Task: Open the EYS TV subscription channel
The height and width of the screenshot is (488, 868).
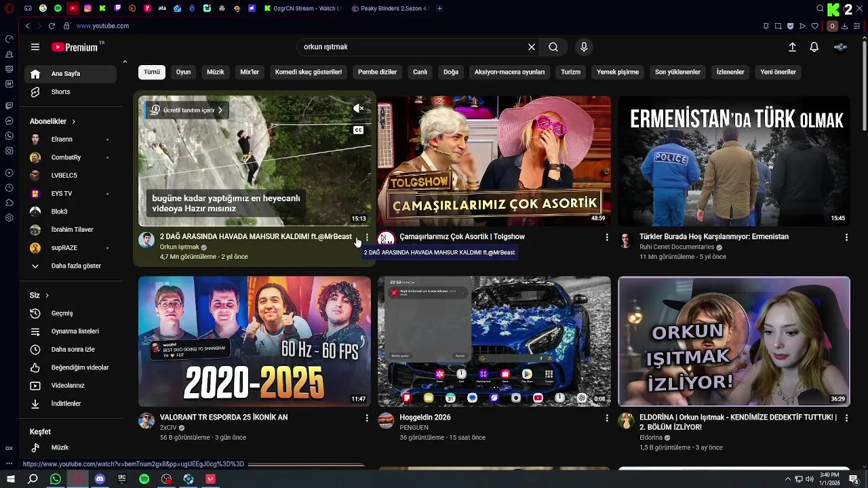Action: point(71,193)
